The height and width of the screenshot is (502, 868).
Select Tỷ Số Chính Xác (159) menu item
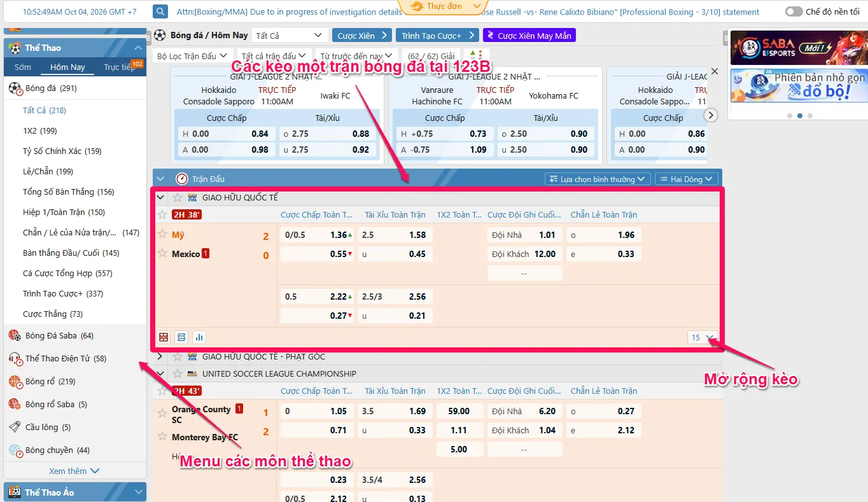click(62, 151)
